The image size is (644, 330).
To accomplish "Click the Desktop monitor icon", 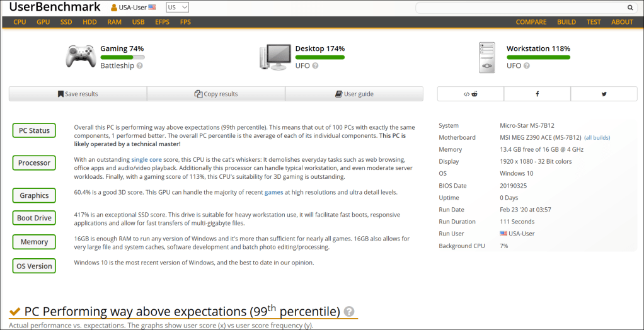I will (x=275, y=57).
